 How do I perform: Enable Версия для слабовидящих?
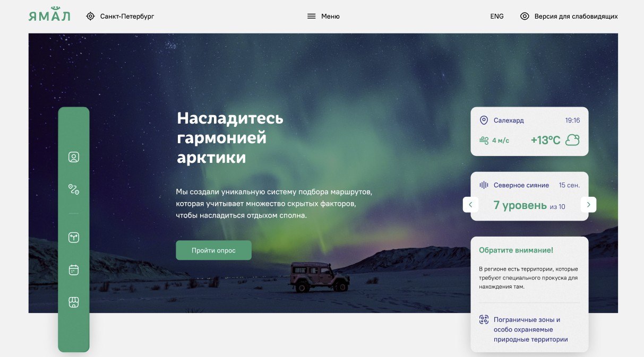point(576,16)
